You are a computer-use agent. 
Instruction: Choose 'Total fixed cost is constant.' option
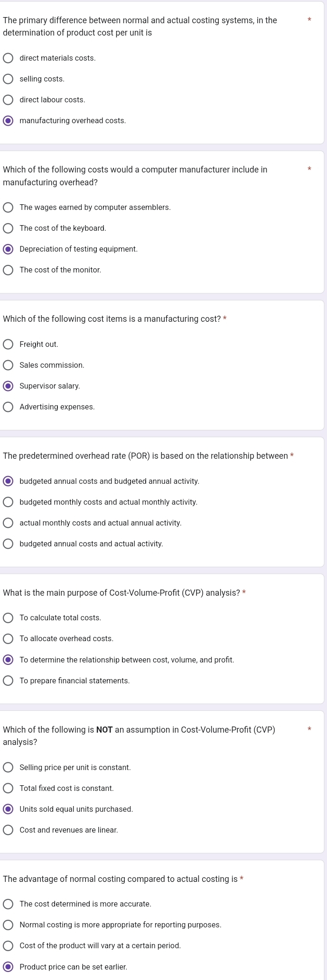click(8, 789)
